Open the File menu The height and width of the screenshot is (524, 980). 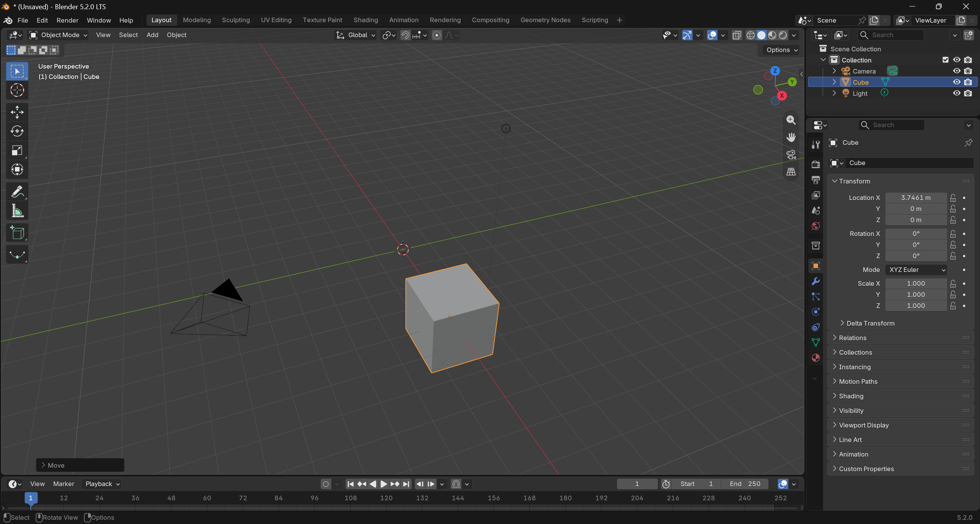click(23, 20)
